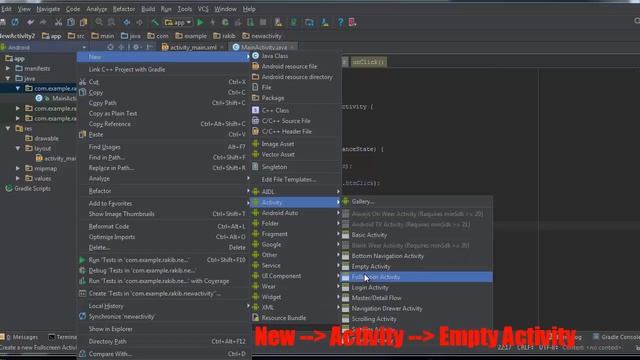
Task: Click the Replace toolbar icon
Action: pyautogui.click(x=111, y=22)
